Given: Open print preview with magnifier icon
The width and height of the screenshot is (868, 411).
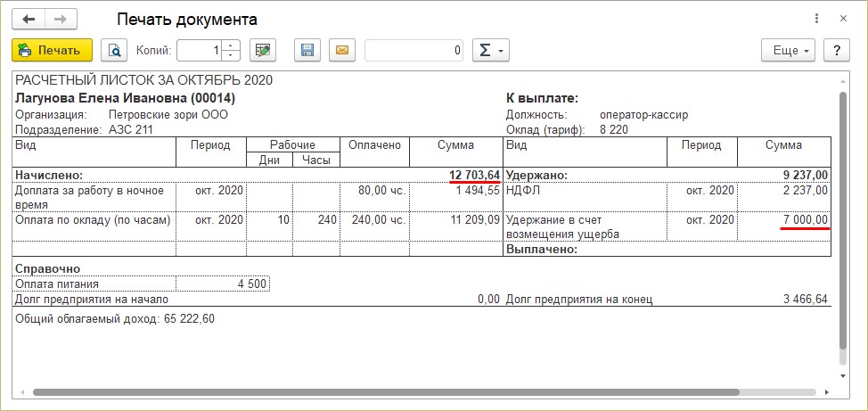Looking at the screenshot, I should pyautogui.click(x=114, y=51).
